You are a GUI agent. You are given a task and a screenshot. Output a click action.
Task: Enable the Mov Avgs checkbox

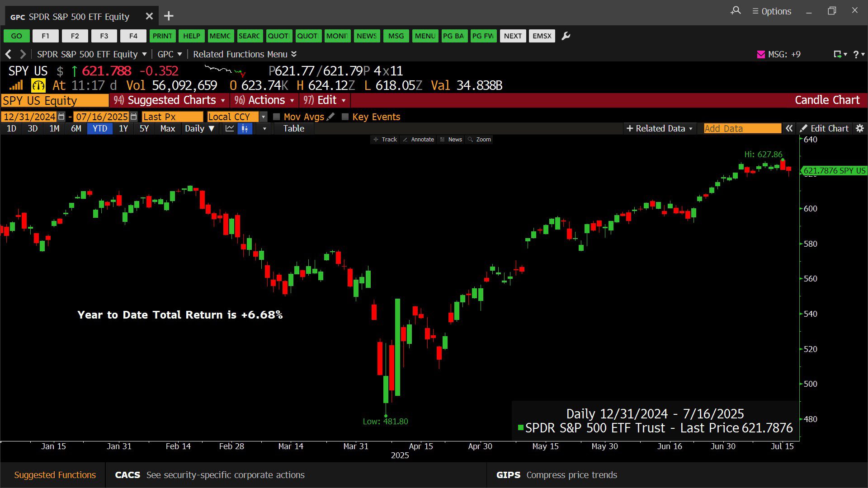click(277, 117)
